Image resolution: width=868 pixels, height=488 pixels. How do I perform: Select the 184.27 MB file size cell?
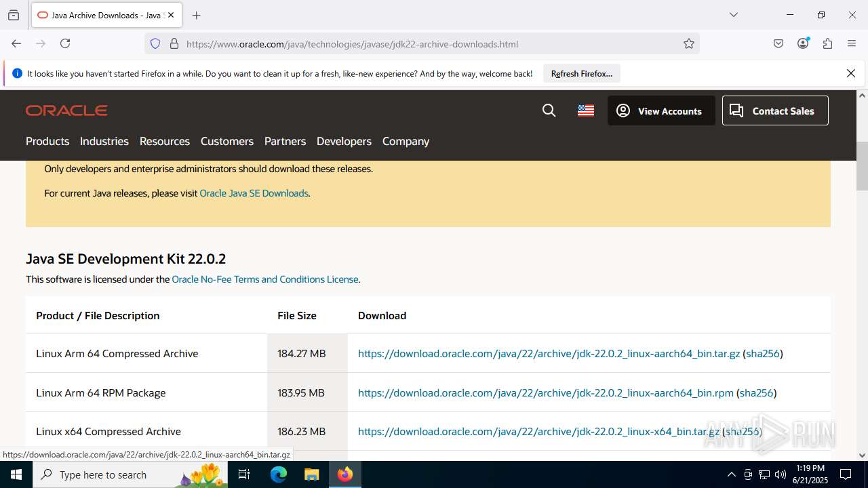307,354
